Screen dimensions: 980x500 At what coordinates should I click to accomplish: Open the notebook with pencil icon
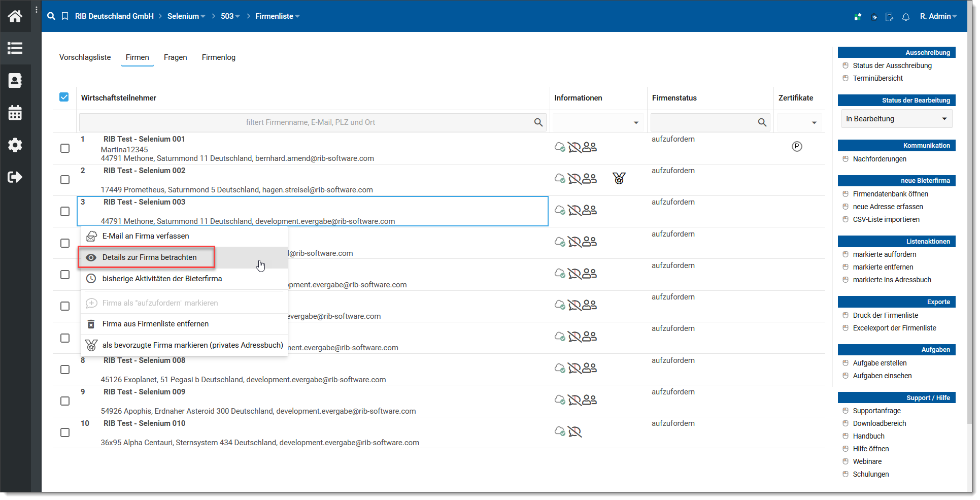(x=890, y=17)
